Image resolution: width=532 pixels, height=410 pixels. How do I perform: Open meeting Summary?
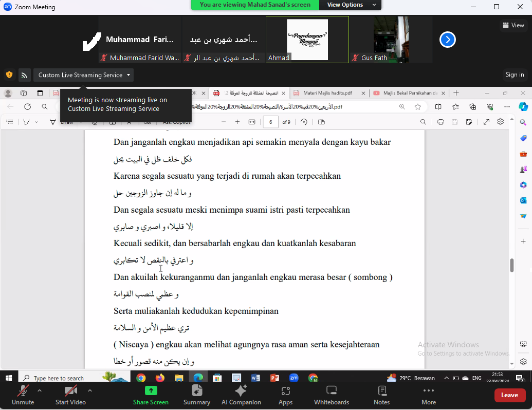click(x=197, y=395)
